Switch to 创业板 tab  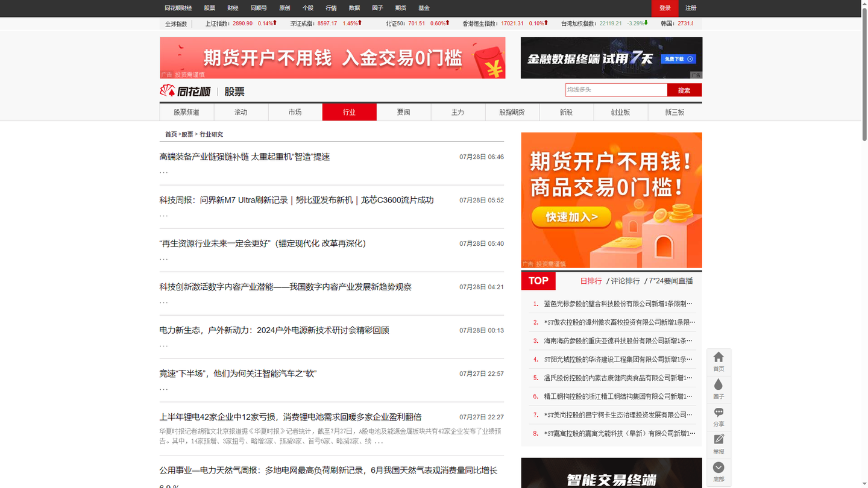pos(620,112)
